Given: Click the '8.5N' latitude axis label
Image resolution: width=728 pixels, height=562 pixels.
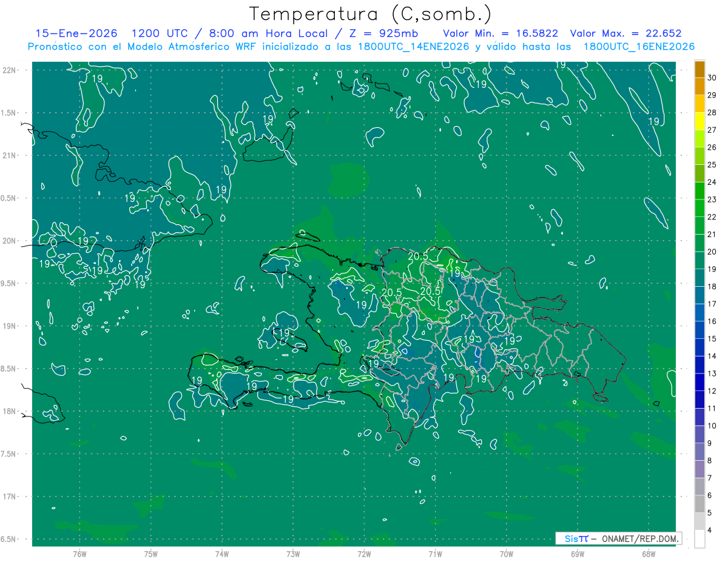Looking at the screenshot, I should [x=9, y=369].
